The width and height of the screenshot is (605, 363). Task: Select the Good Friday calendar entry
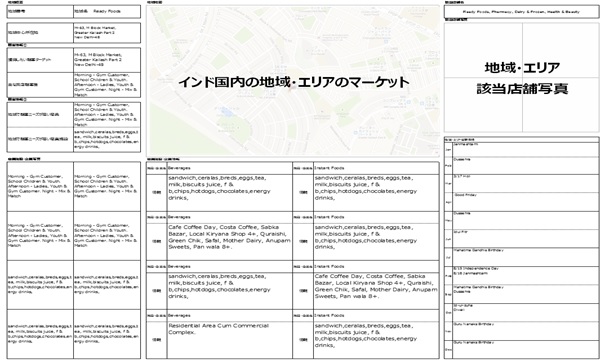point(525,202)
